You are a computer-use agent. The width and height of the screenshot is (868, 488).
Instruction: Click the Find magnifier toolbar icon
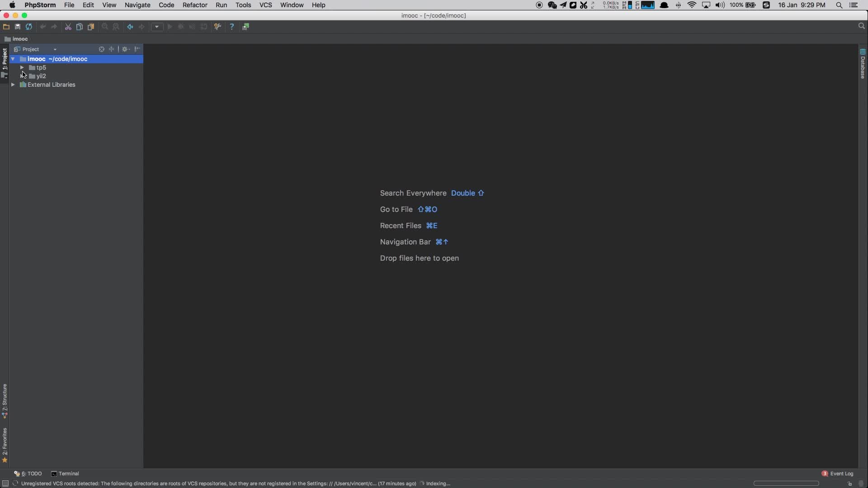(105, 27)
